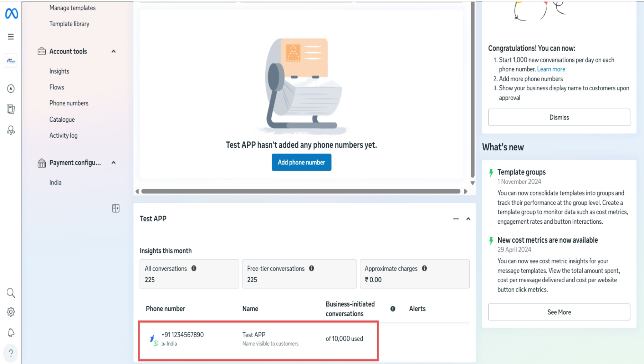Click the 'of 10,000 used' cell
644x364 pixels.
point(344,339)
